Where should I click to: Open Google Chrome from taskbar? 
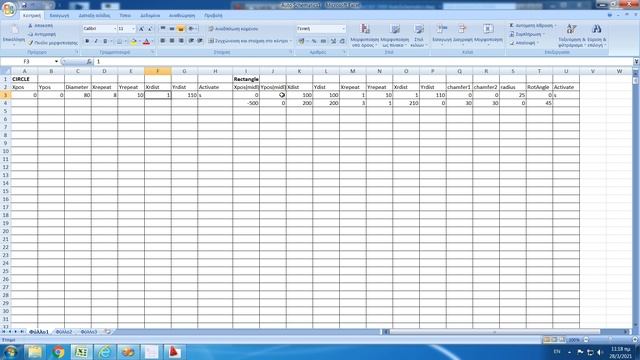click(x=58, y=352)
